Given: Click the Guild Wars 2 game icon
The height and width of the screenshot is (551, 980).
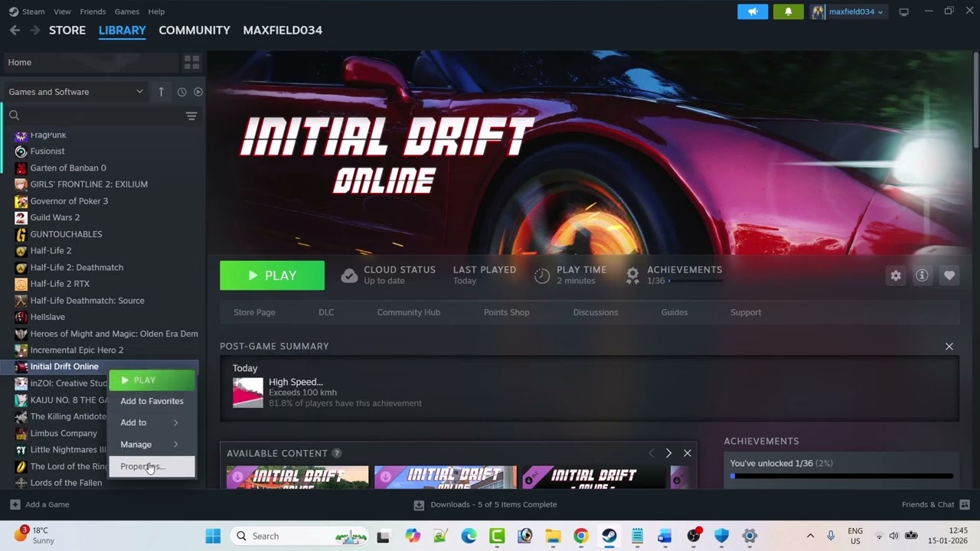Looking at the screenshot, I should 21,217.
